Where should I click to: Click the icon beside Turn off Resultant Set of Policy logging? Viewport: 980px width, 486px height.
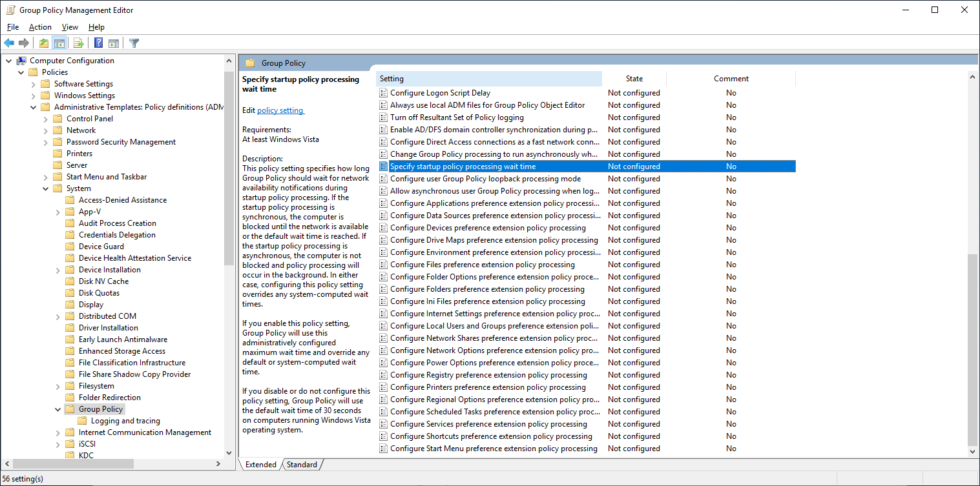pyautogui.click(x=383, y=117)
